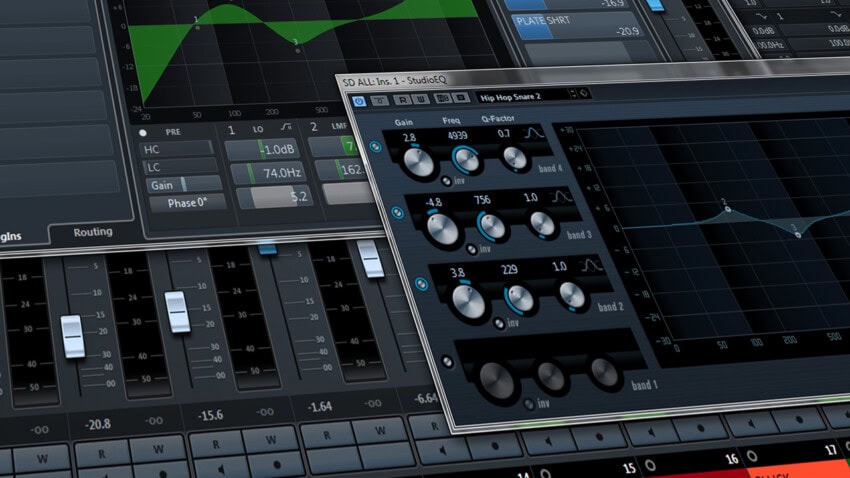The height and width of the screenshot is (478, 850).
Task: Open preset management icon at end of preset field
Action: tap(584, 93)
